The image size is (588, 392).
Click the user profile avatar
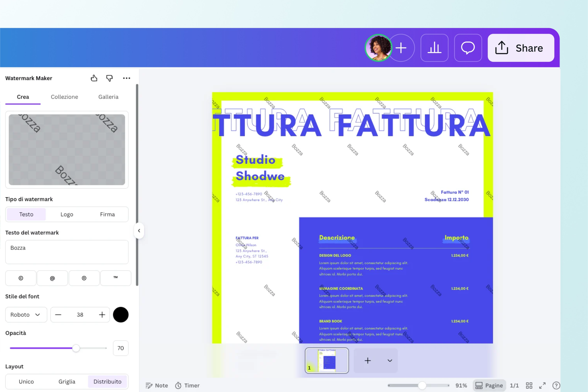[378, 48]
